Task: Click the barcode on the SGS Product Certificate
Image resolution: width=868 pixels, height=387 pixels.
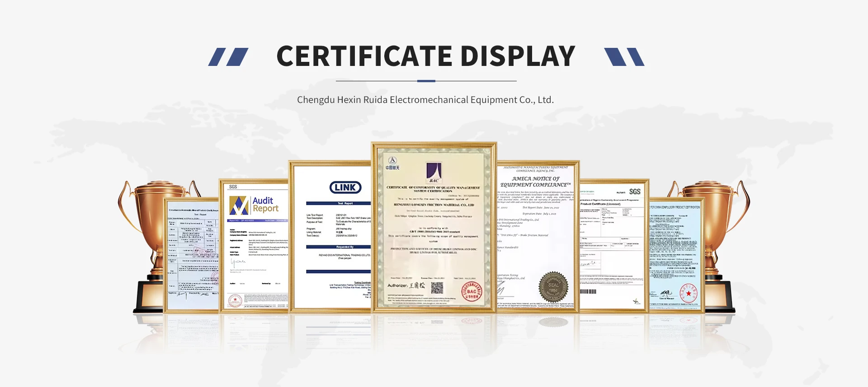Action: pyautogui.click(x=588, y=291)
